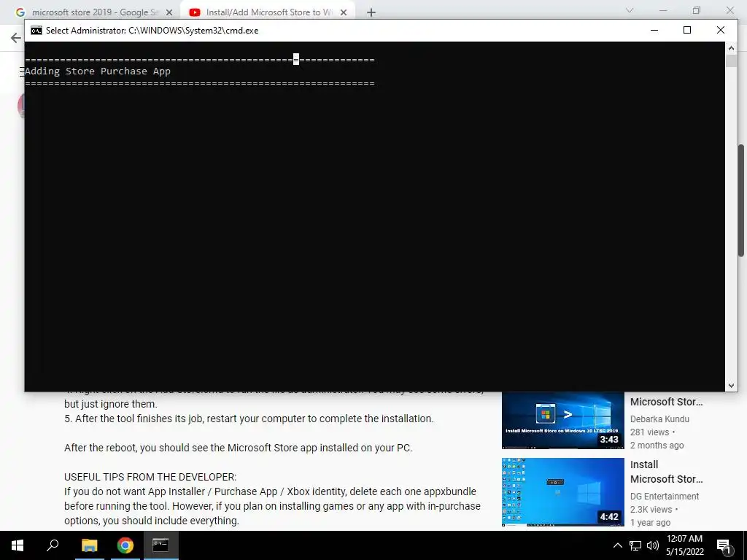
Task: Open video title by Debarka Kundu
Action: [666, 402]
